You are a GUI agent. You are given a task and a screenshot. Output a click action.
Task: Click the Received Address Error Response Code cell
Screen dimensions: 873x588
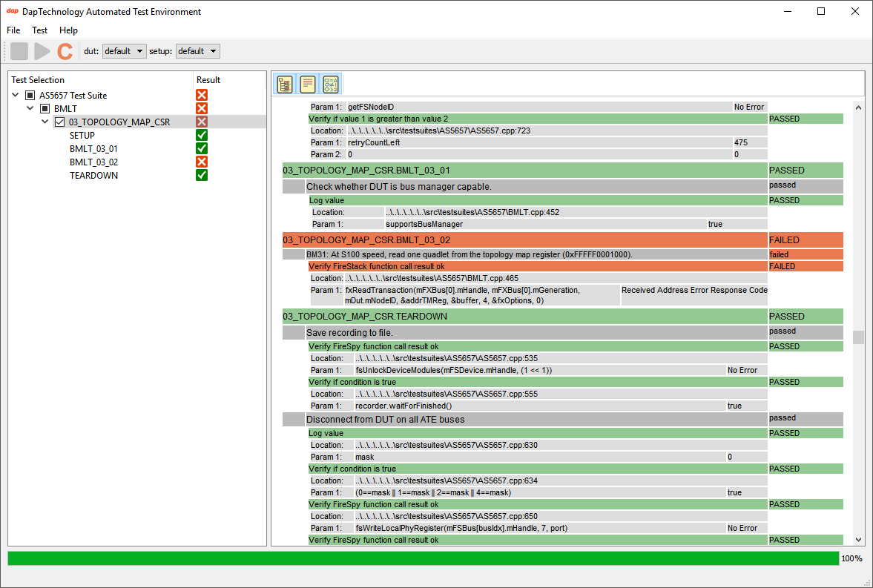pyautogui.click(x=694, y=295)
